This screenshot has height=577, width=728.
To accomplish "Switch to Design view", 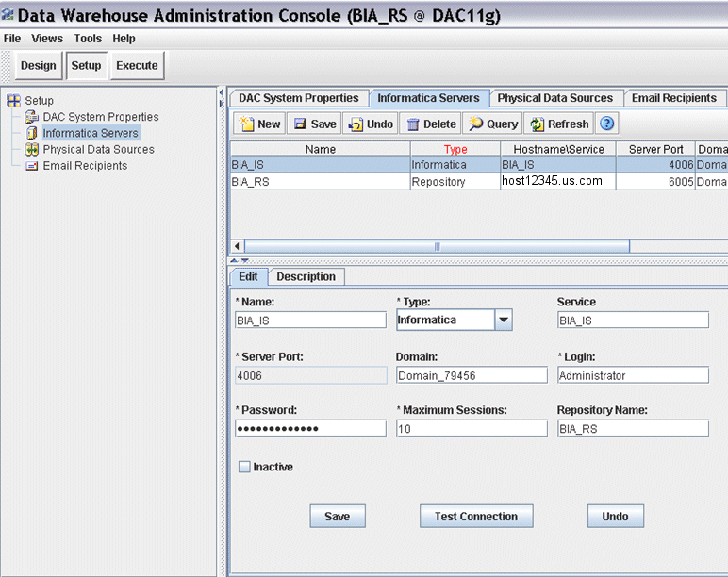I will pos(38,65).
